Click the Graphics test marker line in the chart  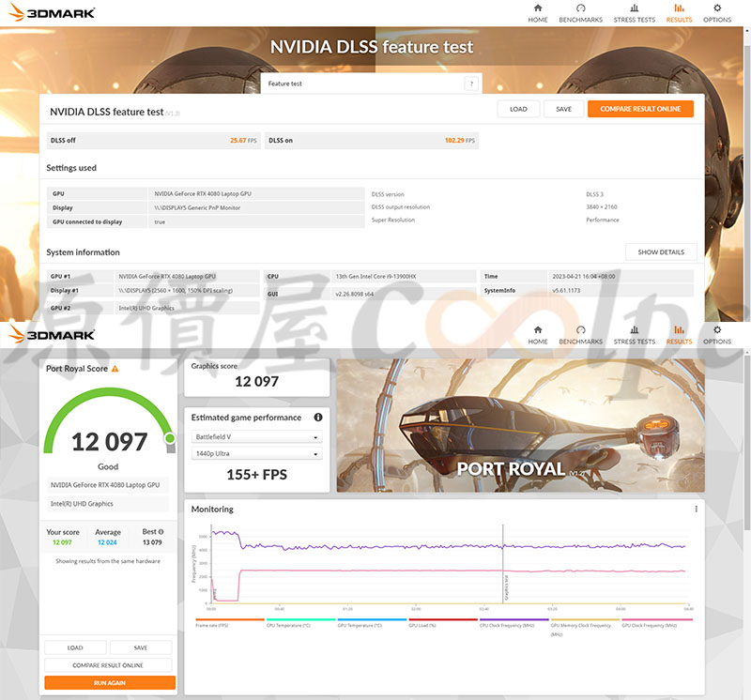pos(503,564)
